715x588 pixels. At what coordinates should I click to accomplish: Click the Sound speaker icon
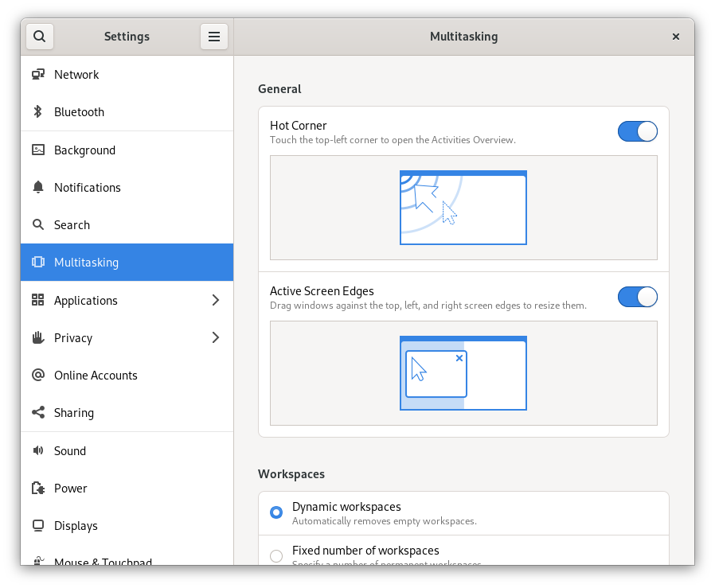(x=38, y=450)
